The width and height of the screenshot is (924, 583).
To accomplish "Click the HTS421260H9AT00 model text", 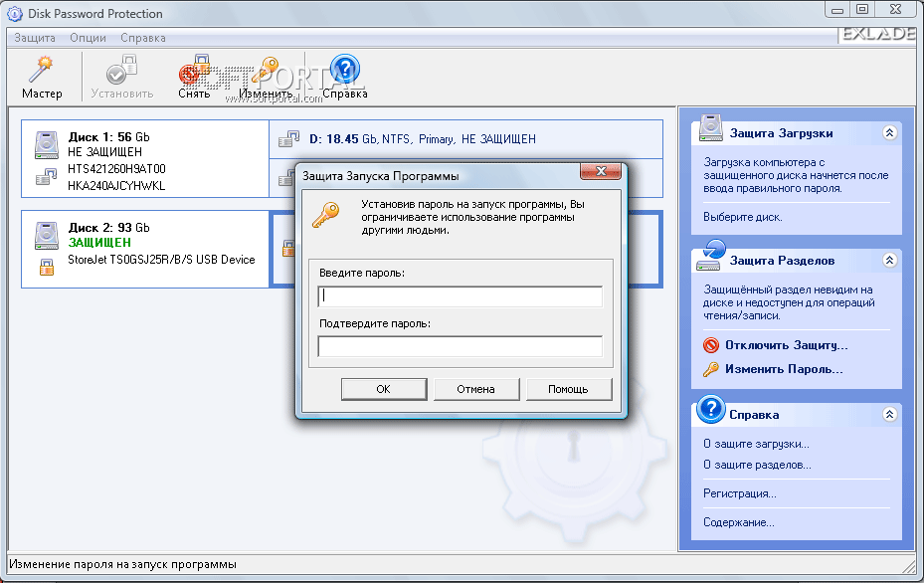I will pyautogui.click(x=116, y=168).
